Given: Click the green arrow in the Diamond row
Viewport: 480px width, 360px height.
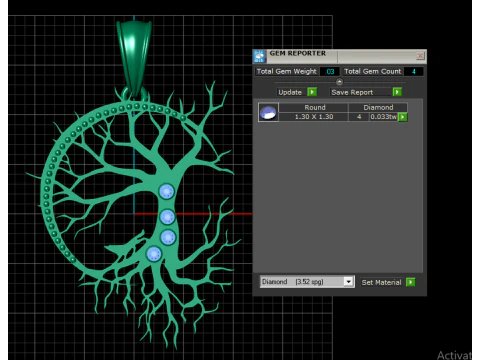Looking at the screenshot, I should 403,117.
